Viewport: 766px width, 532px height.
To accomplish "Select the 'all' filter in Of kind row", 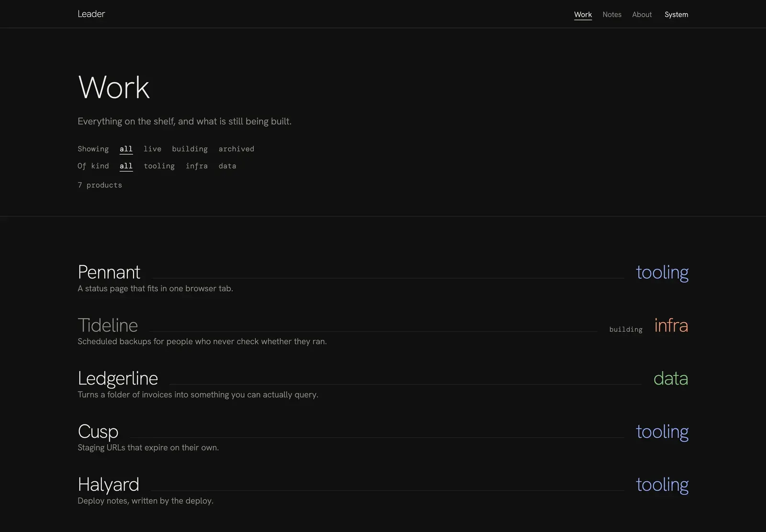I will tap(126, 166).
